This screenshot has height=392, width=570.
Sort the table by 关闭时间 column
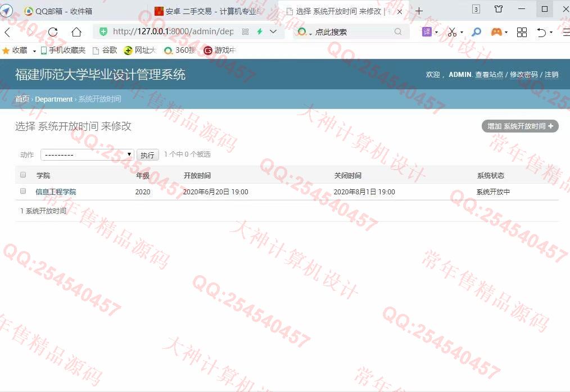pyautogui.click(x=347, y=175)
